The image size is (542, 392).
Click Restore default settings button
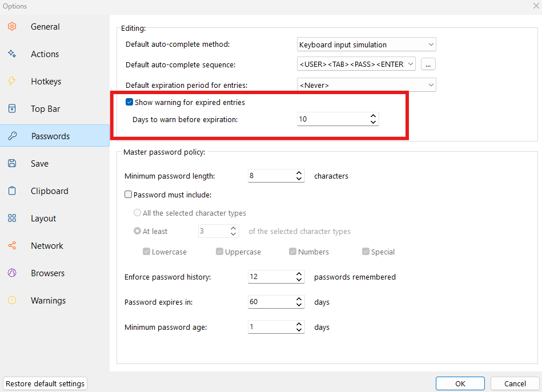click(x=45, y=383)
